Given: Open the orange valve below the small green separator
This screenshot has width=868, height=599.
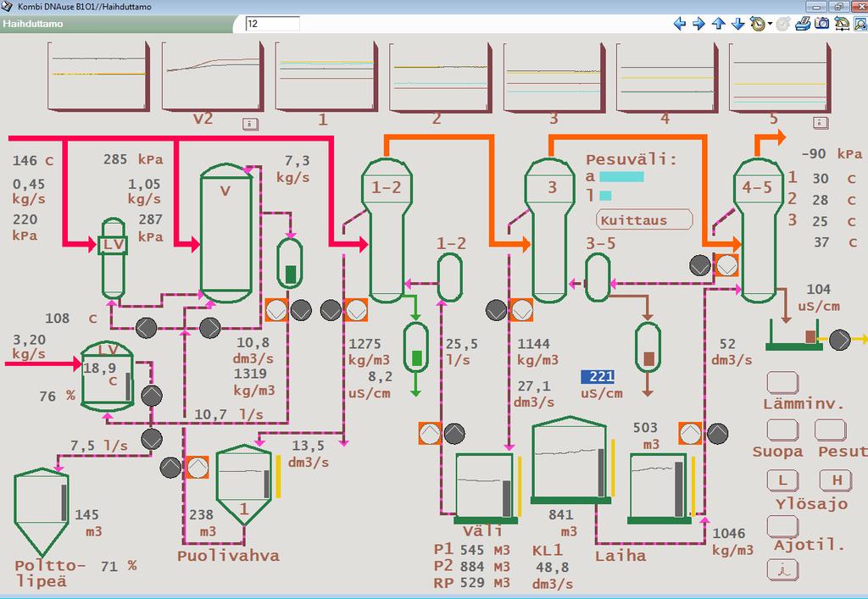Looking at the screenshot, I should pos(276,310).
